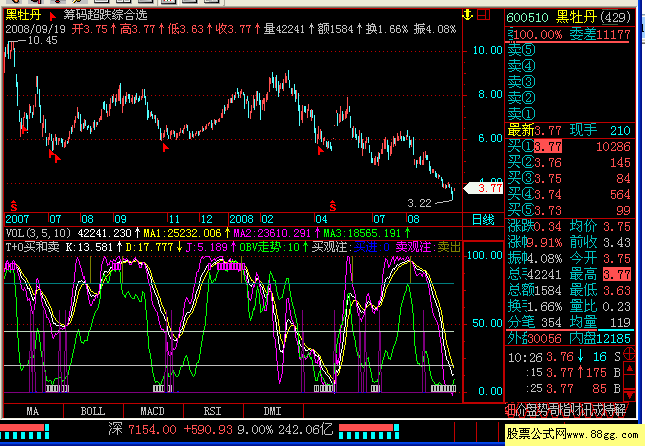Switch to the DMI indicator tab
The image size is (645, 446).
pyautogui.click(x=273, y=411)
